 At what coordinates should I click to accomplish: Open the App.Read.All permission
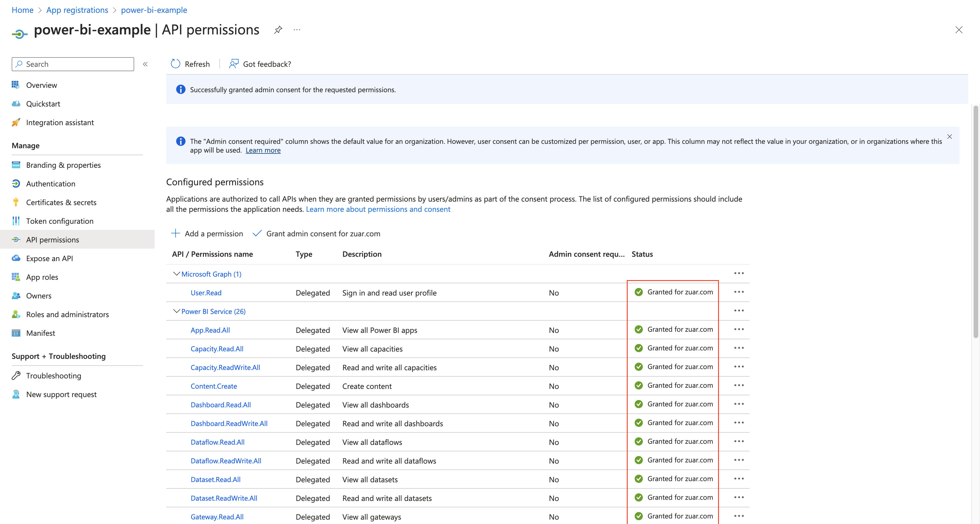point(210,330)
